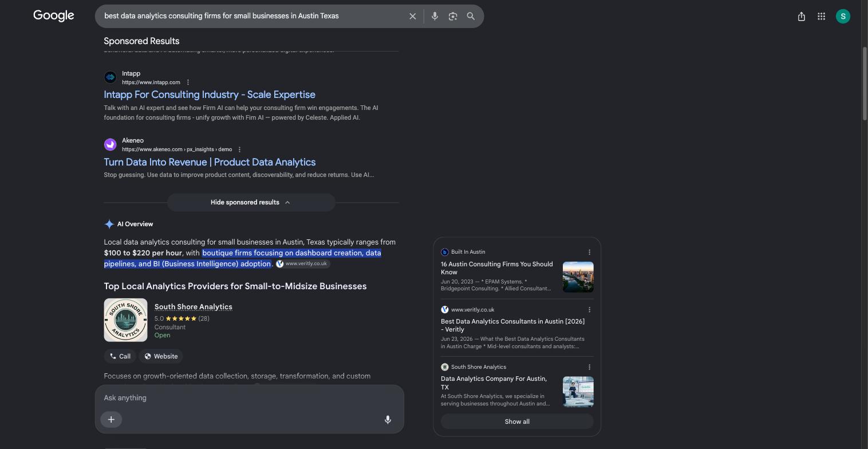Focus the Ask anything input field
The height and width of the screenshot is (449, 868).
tap(250, 397)
